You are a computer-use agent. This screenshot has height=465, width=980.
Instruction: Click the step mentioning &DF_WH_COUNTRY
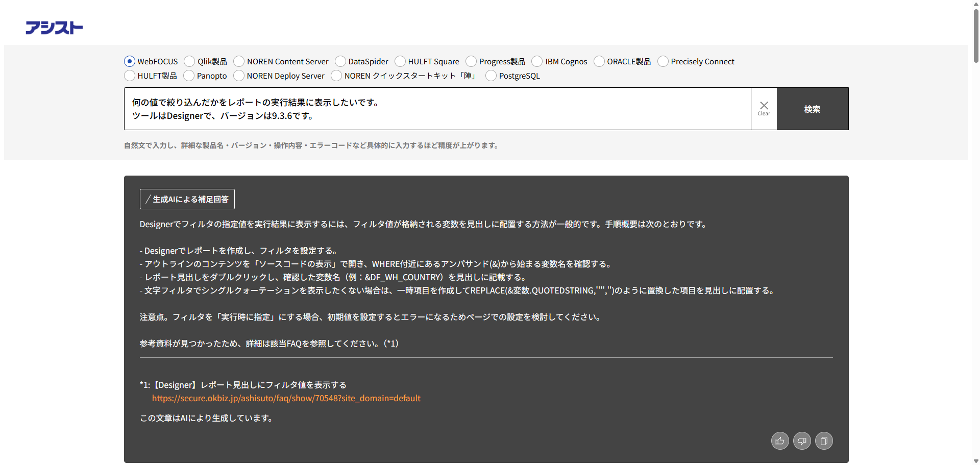[333, 277]
